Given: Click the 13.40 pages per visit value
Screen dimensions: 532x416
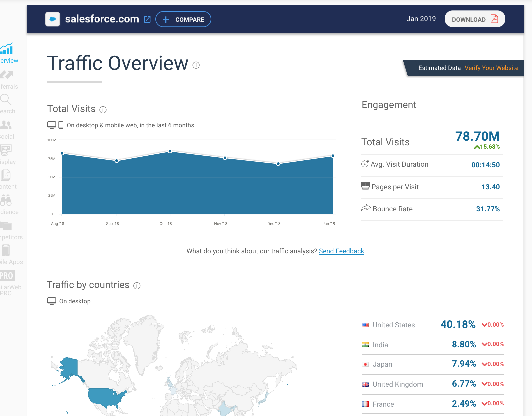Looking at the screenshot, I should [490, 187].
